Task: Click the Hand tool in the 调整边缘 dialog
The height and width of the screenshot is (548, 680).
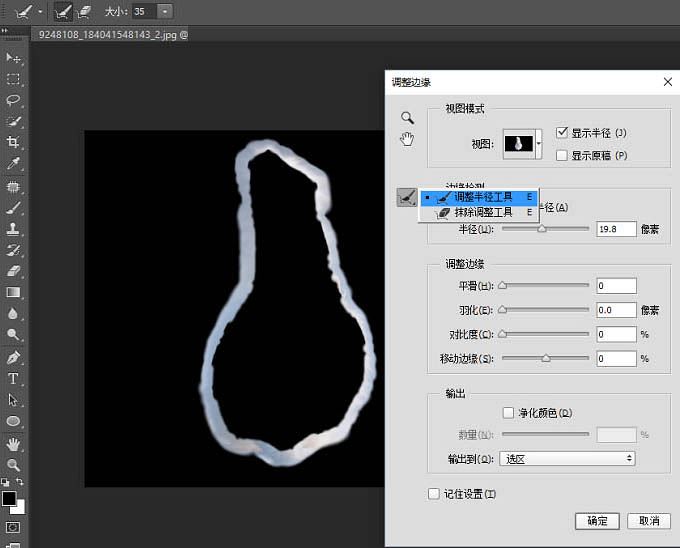Action: pyautogui.click(x=407, y=138)
